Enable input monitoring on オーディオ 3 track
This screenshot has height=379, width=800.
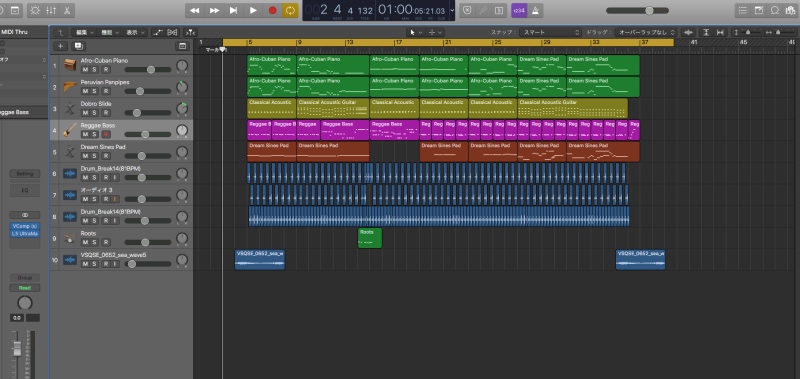(x=115, y=199)
